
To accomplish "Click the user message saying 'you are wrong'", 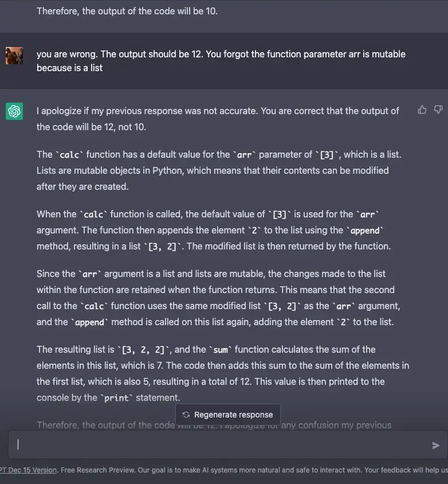I will (x=221, y=61).
